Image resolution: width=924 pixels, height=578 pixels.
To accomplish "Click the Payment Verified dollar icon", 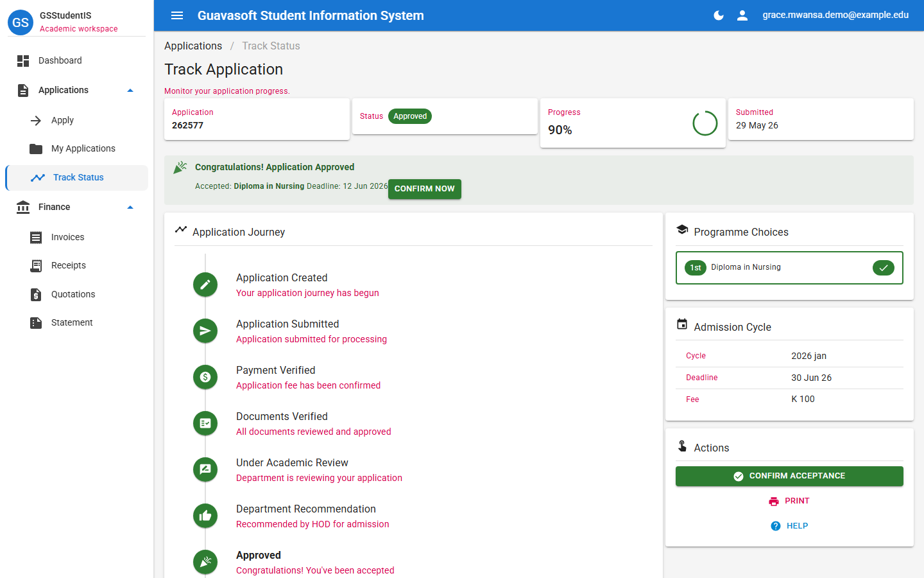I will click(x=205, y=377).
